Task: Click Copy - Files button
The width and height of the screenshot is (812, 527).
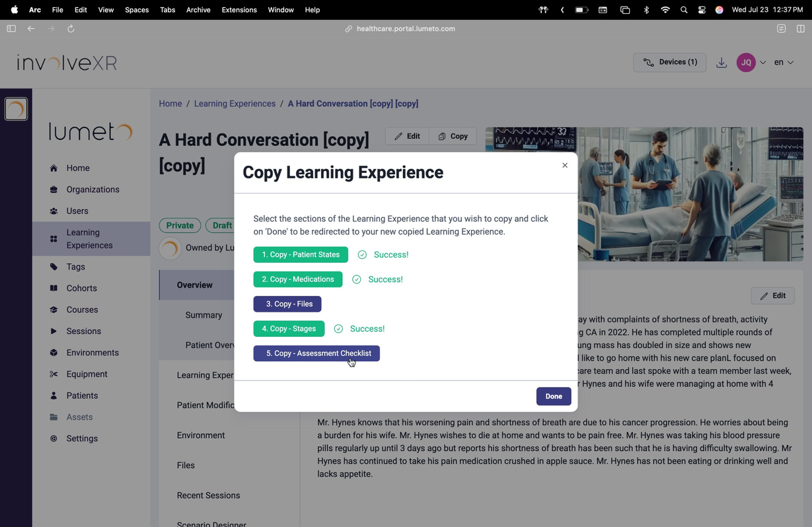Action: coord(287,304)
